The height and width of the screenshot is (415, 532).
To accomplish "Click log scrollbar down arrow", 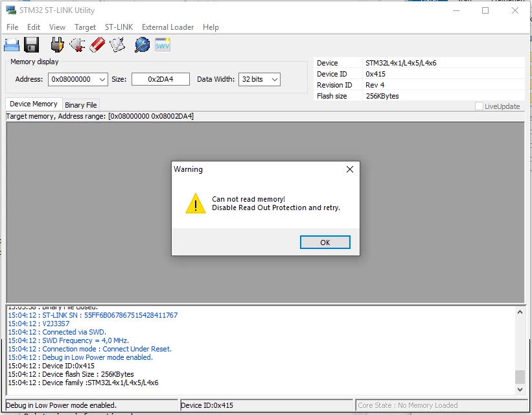I will (x=520, y=390).
